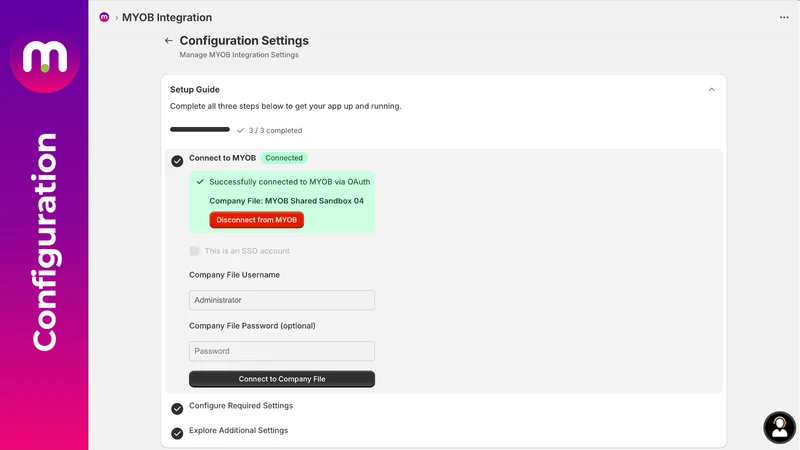The image size is (800, 450).
Task: Click the green Connected status badge
Action: point(284,158)
